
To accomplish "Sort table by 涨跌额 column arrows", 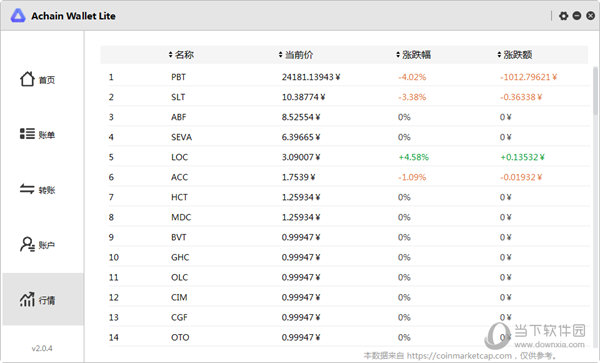I will (499, 55).
